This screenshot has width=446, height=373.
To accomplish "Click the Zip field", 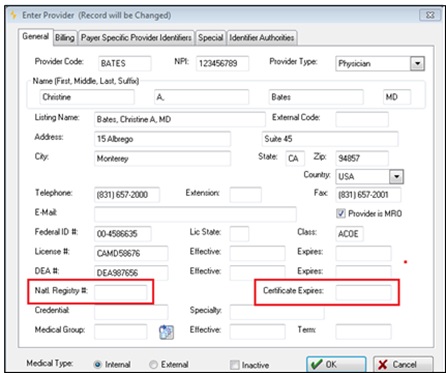I will point(362,158).
